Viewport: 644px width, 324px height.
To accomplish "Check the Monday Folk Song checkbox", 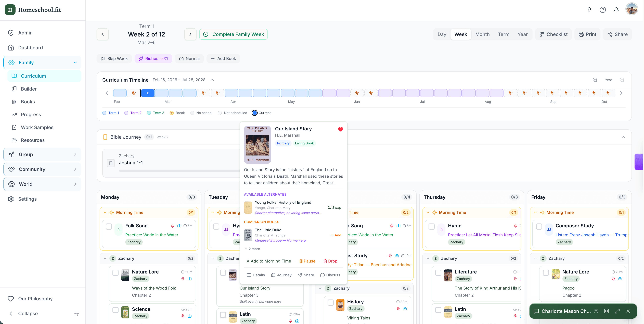I will [x=109, y=226].
